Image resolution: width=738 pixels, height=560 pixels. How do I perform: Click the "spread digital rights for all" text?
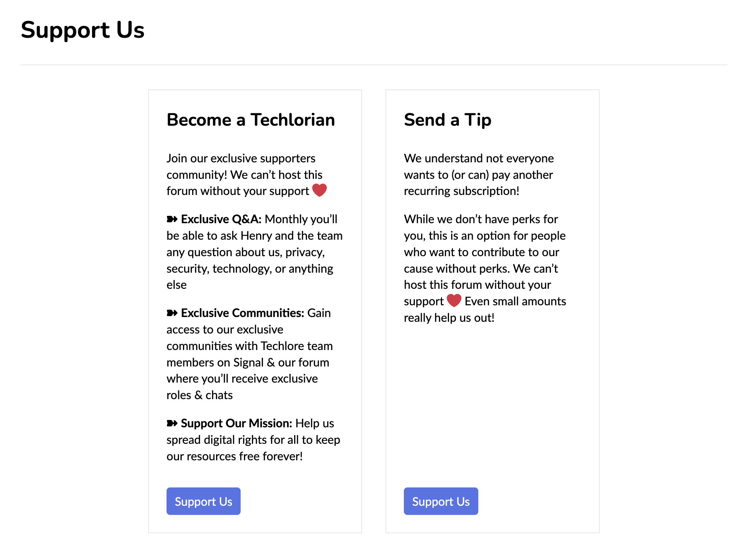(x=253, y=440)
